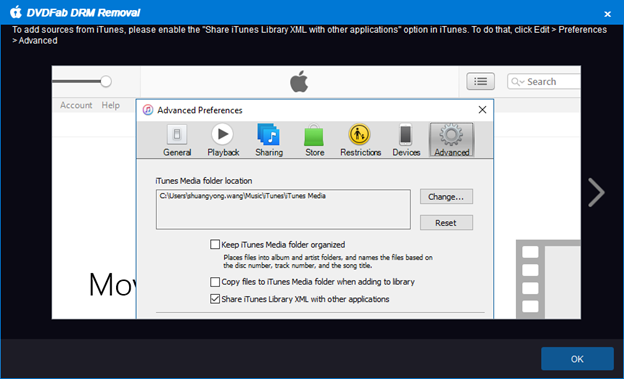This screenshot has height=379, width=624.
Task: Click the volume slider knob
Action: (106, 82)
